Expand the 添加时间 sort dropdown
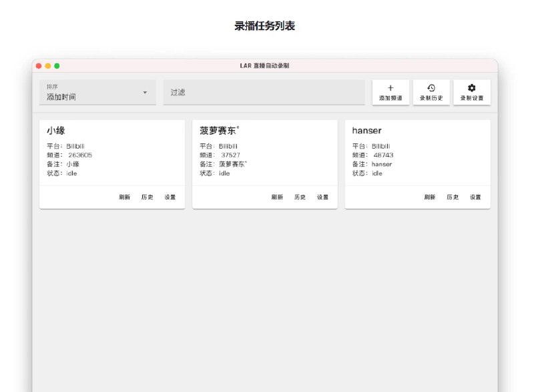 [97, 93]
